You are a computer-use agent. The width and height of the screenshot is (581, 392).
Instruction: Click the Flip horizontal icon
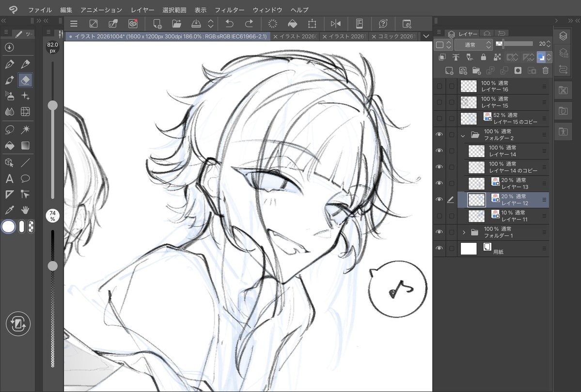pyautogui.click(x=336, y=24)
